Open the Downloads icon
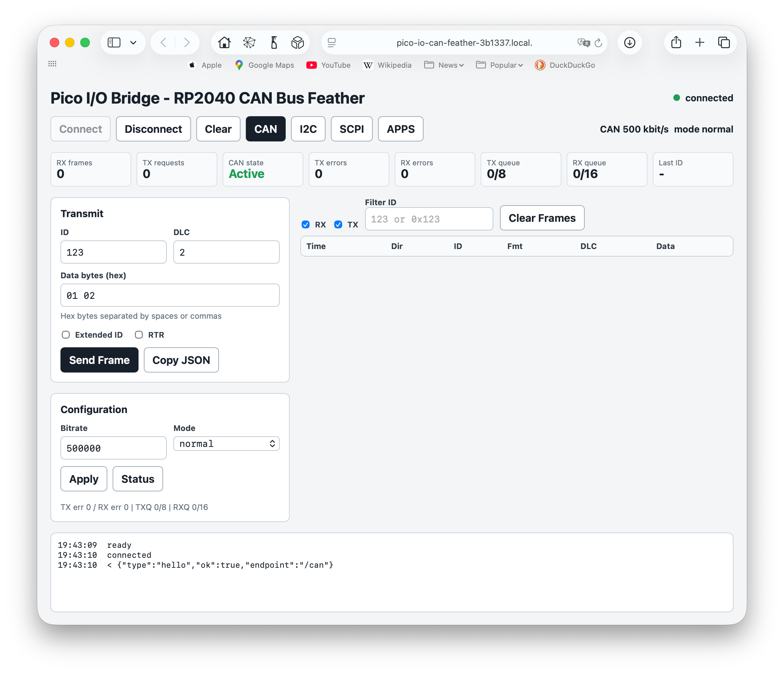 tap(630, 42)
